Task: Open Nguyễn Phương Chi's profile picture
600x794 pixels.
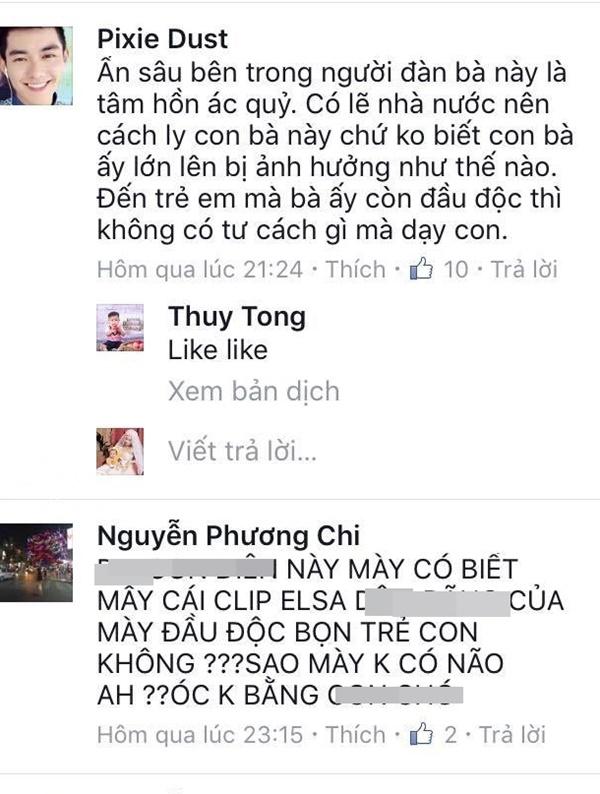Action: click(36, 563)
